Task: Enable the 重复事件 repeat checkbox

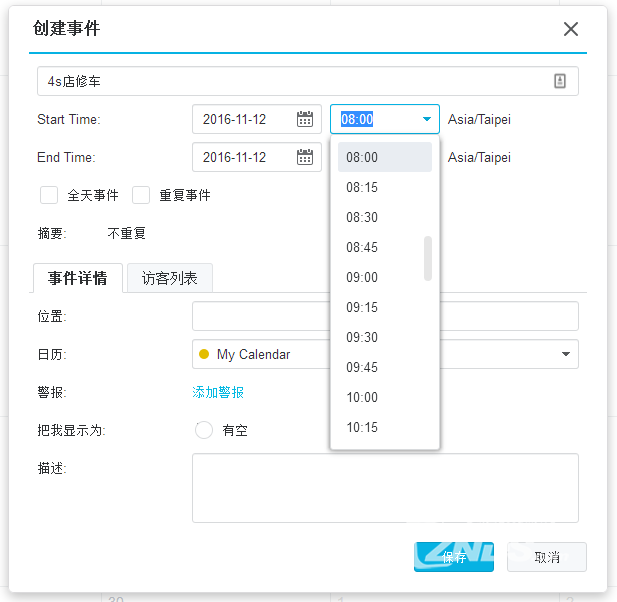Action: (x=141, y=195)
